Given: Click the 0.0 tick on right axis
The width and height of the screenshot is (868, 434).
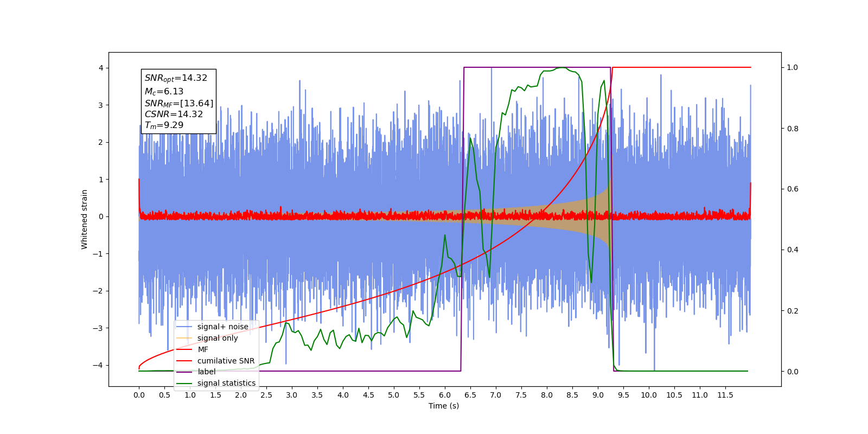Looking at the screenshot, I should (x=793, y=372).
